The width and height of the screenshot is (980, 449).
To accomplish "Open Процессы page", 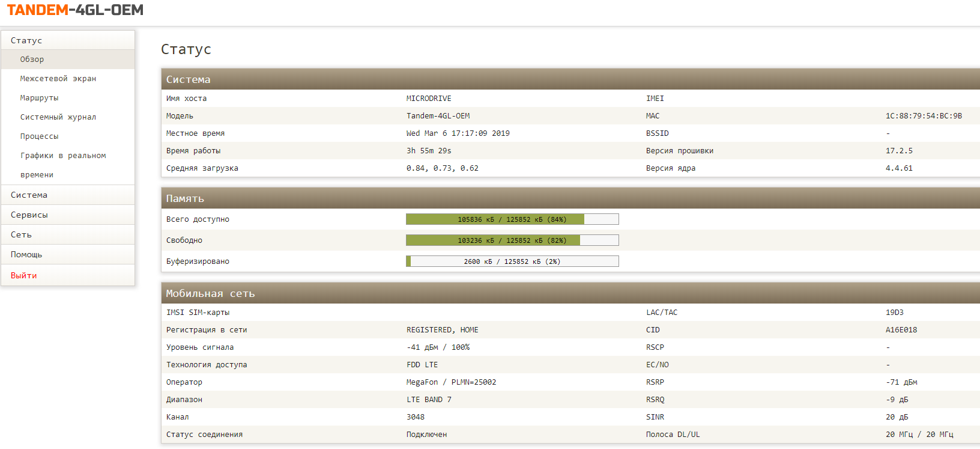I will 39,136.
